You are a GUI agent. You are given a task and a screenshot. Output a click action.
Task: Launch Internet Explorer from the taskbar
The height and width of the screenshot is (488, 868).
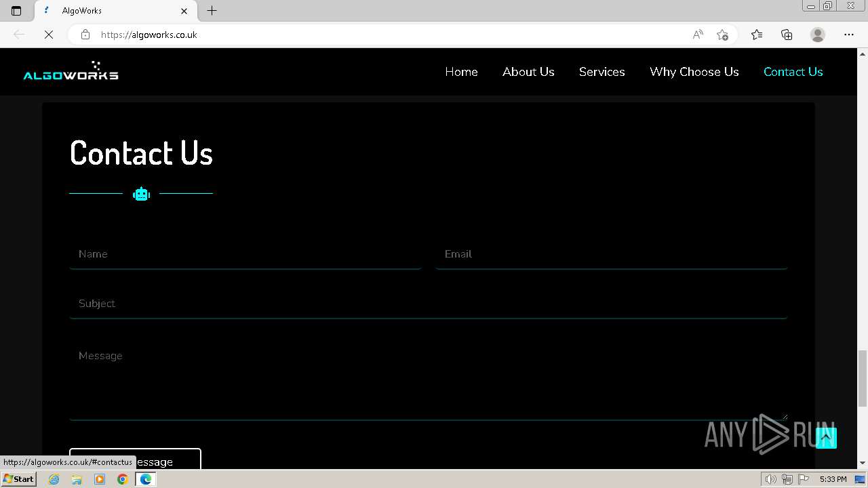click(x=54, y=479)
